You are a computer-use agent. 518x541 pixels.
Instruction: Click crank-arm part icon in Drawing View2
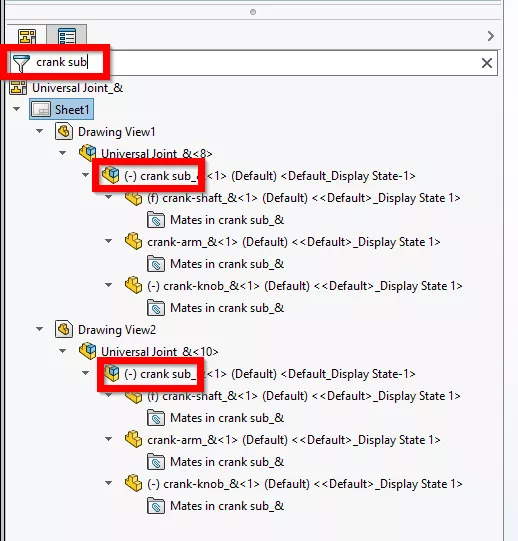[134, 439]
